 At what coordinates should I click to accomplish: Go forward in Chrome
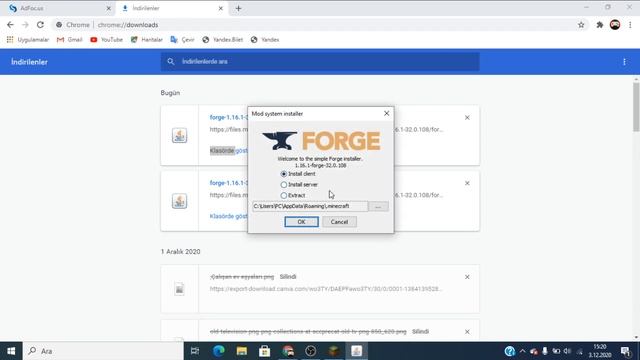point(25,25)
